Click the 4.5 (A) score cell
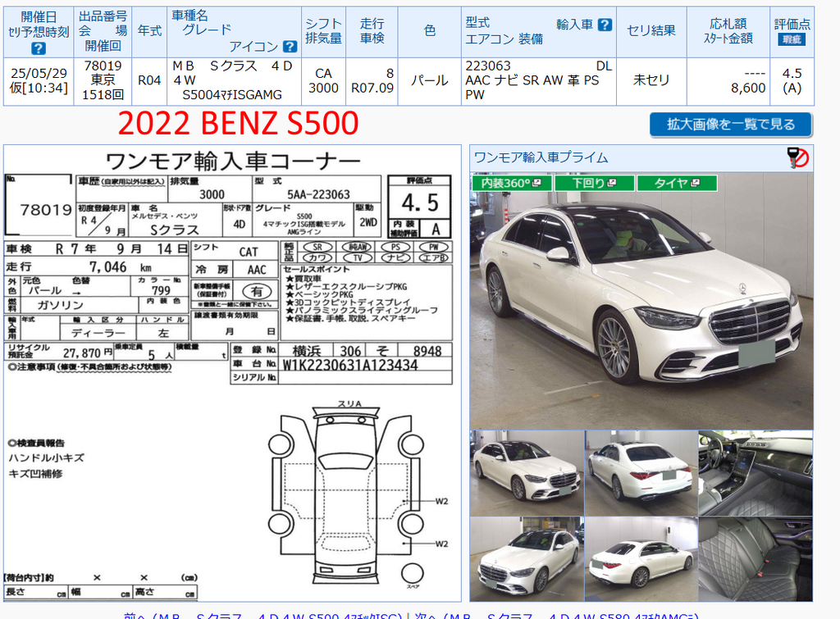 click(x=792, y=81)
